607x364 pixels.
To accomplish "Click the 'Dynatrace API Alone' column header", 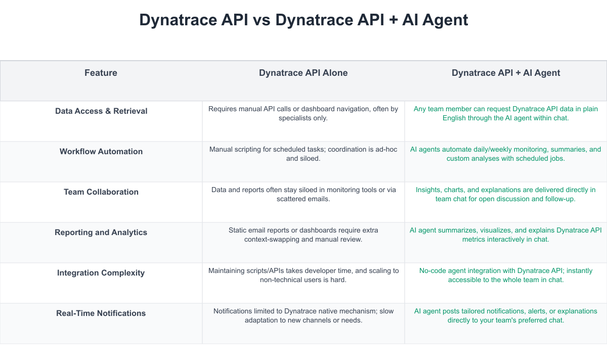I will pyautogui.click(x=303, y=73).
